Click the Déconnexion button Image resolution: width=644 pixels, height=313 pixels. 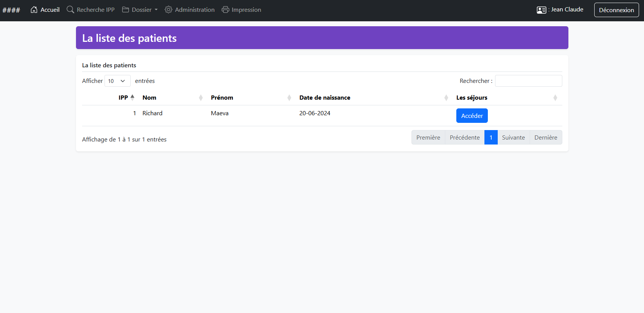(616, 10)
